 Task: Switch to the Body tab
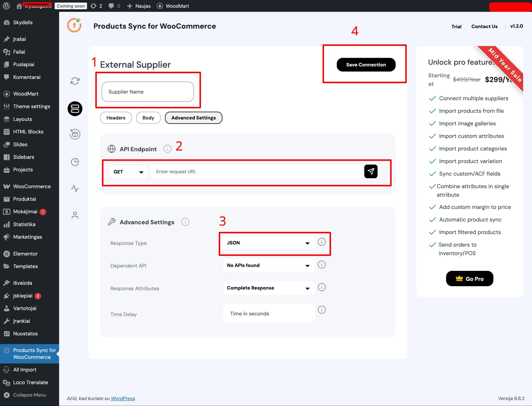(148, 118)
